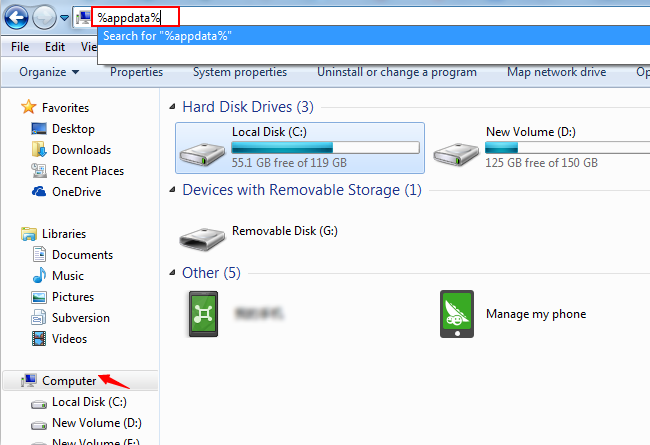Click the Downloads folder icon
650x445 pixels.
click(39, 149)
